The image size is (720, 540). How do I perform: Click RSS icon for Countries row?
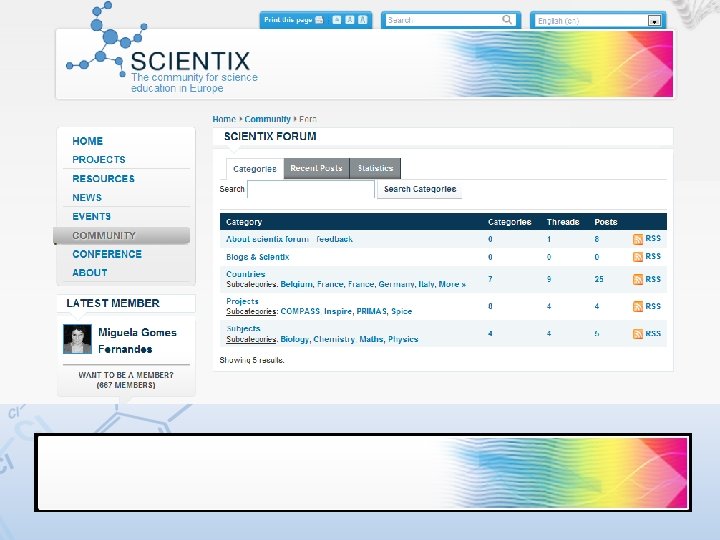pos(638,279)
